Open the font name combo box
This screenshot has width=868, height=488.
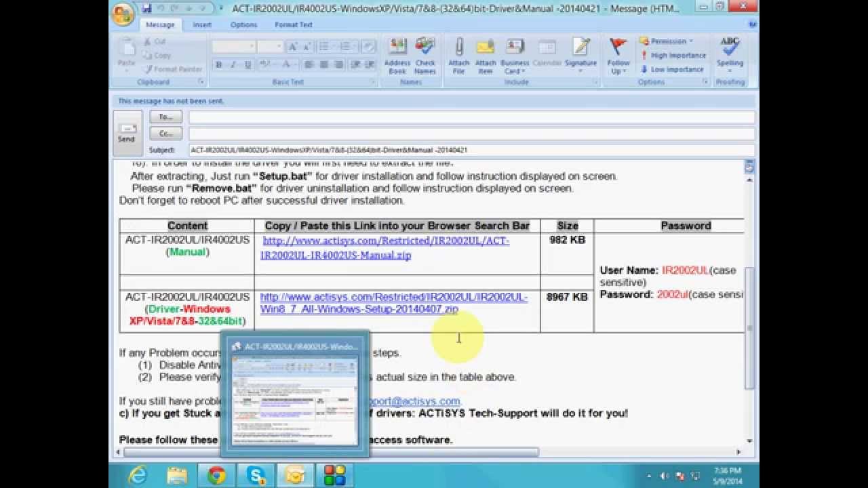pyautogui.click(x=233, y=47)
